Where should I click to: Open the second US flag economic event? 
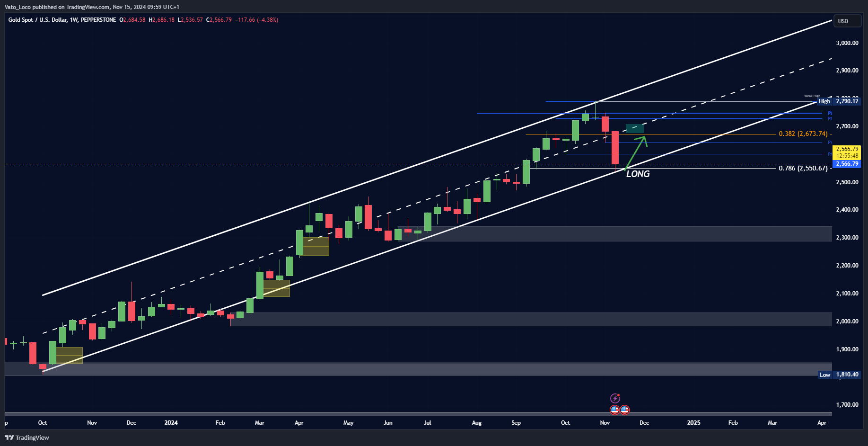pos(625,410)
